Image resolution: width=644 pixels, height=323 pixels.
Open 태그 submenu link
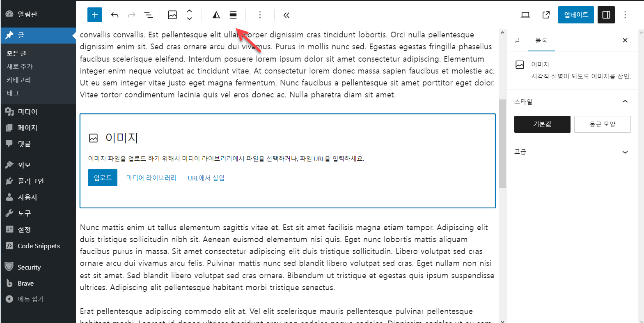coord(13,93)
